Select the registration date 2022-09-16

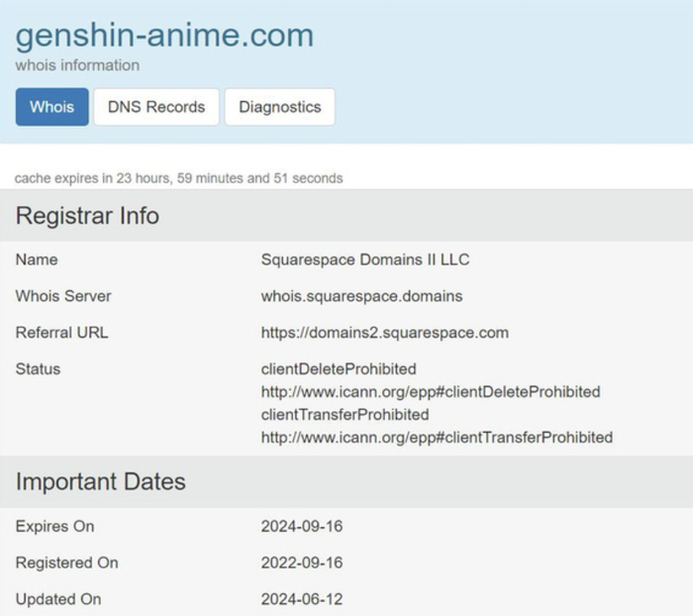302,563
